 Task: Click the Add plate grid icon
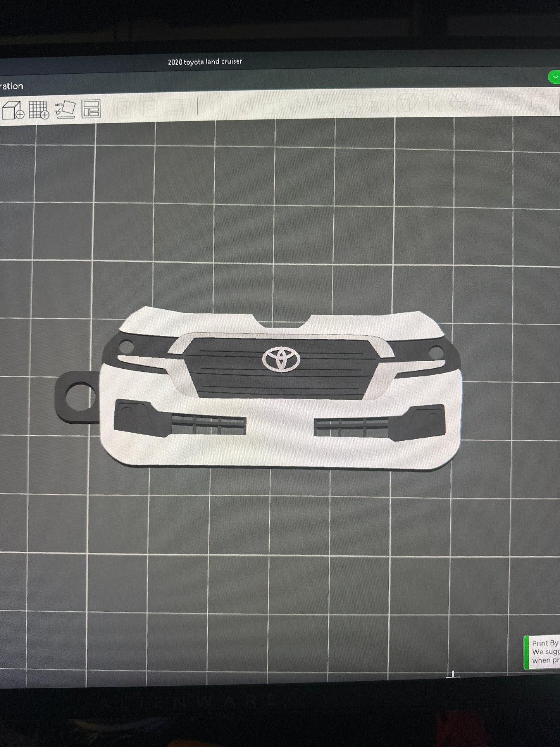click(x=39, y=110)
